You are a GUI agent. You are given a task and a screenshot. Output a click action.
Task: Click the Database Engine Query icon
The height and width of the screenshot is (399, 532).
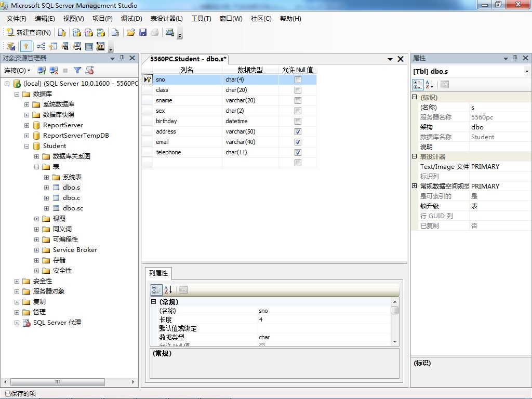point(62,33)
